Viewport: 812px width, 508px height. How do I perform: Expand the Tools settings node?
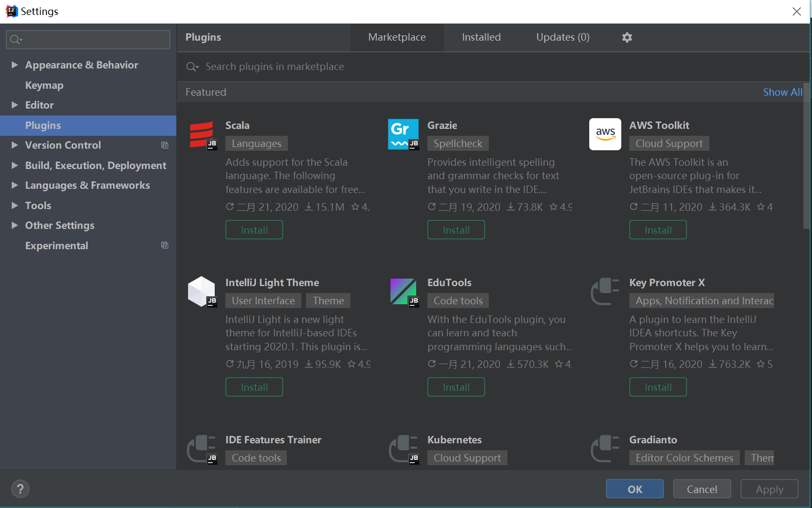click(15, 205)
